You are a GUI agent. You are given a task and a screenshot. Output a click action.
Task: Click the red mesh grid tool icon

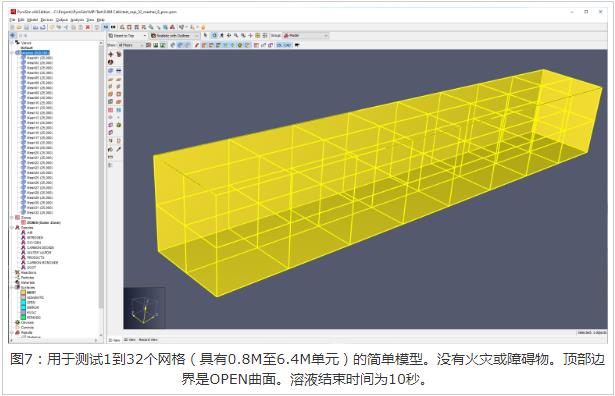(111, 110)
